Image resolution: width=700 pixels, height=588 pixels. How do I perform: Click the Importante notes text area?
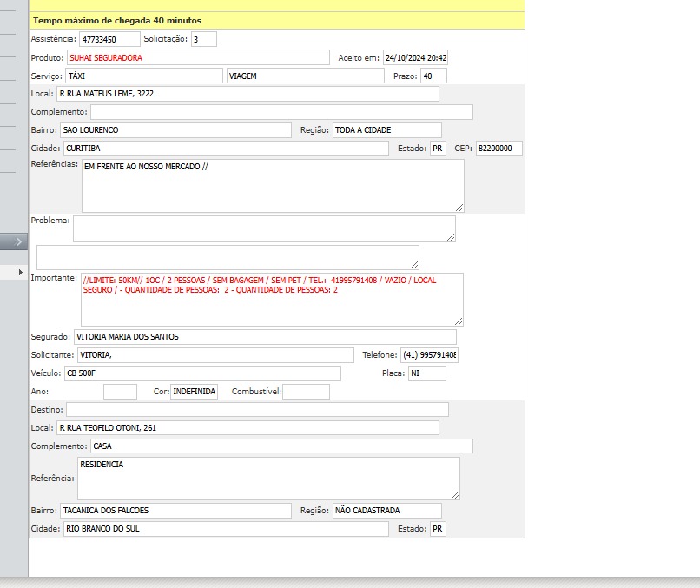(x=272, y=300)
